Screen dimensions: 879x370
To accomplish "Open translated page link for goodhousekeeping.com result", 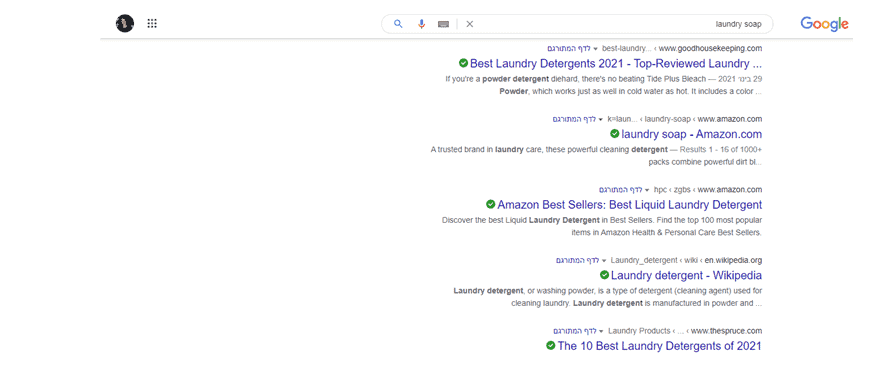I will (x=569, y=49).
